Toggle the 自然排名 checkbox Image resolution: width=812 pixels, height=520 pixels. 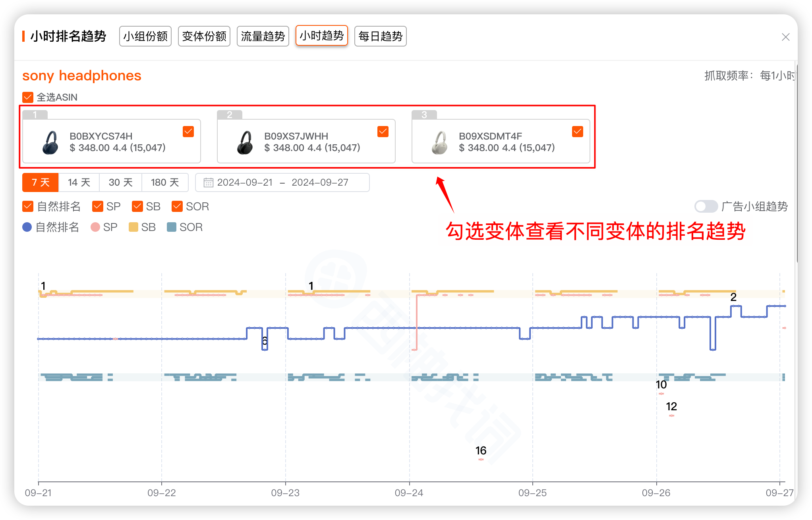point(28,206)
